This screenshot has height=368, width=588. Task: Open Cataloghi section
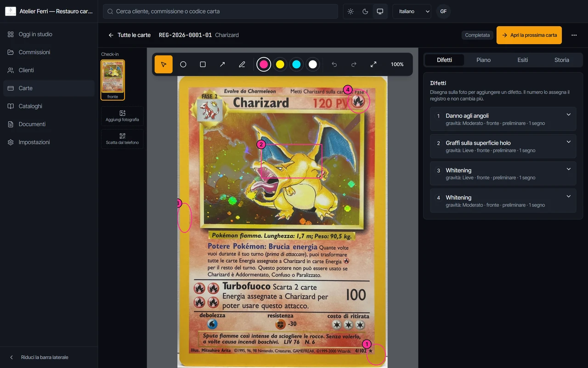pyautogui.click(x=49, y=106)
